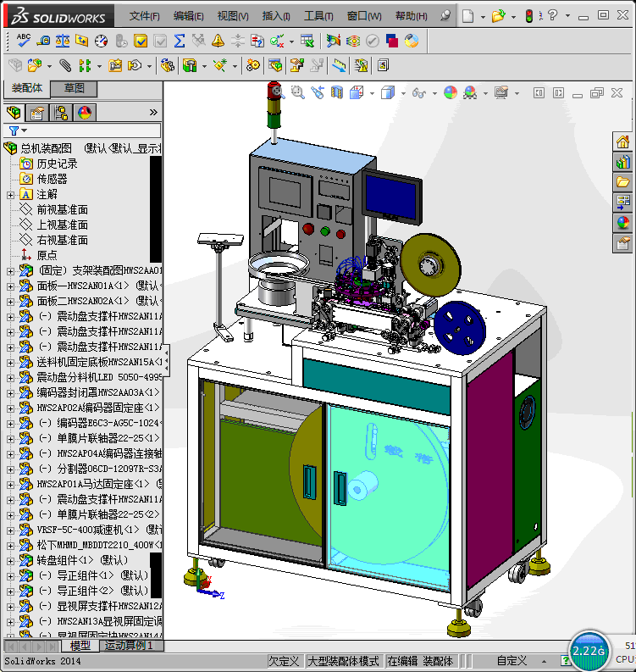The image size is (636, 672).
Task: Click the Section View icon
Action: [337, 92]
